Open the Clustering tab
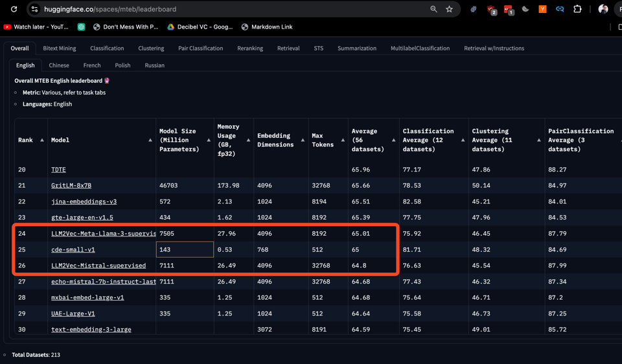622x364 pixels. (x=151, y=48)
